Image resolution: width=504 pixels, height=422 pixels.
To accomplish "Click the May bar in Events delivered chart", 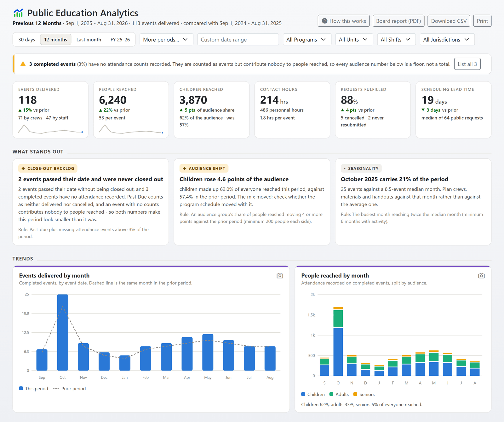I will [x=208, y=352].
